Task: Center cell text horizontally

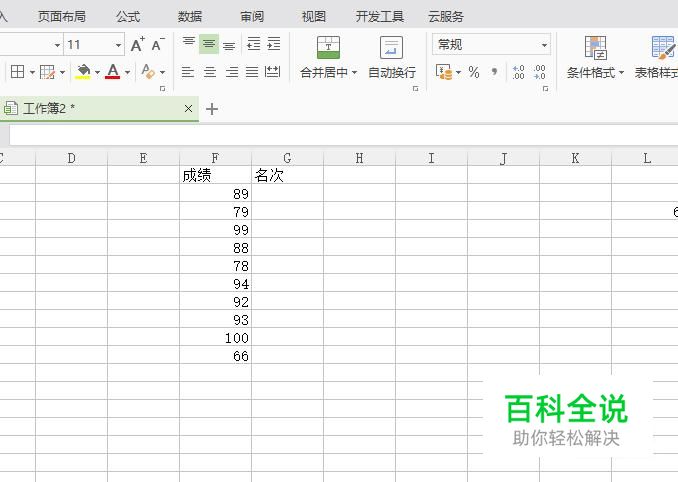Action: pos(210,72)
